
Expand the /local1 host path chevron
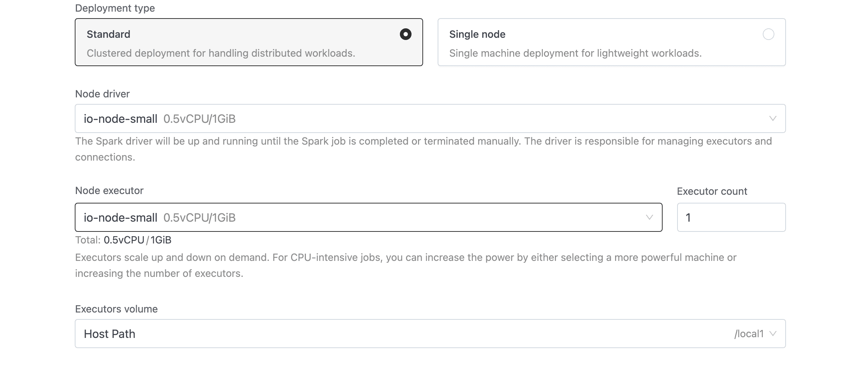click(774, 333)
